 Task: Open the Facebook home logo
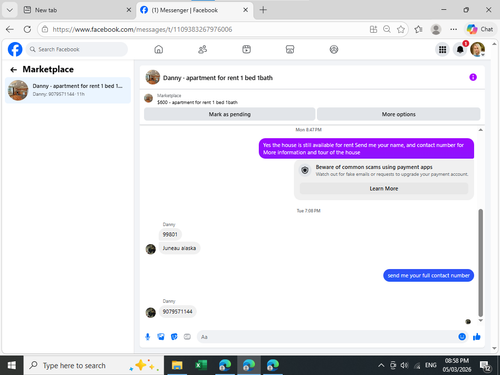tap(15, 49)
